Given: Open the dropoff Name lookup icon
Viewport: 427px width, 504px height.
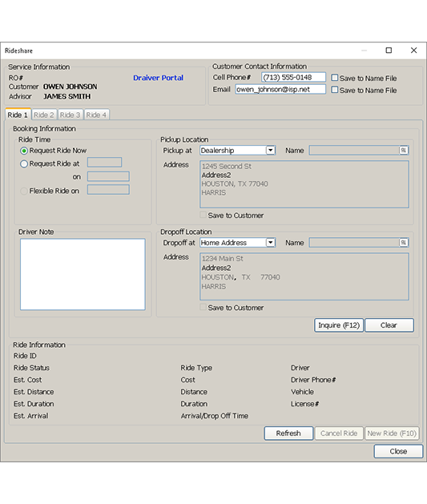Looking at the screenshot, I should [x=403, y=243].
